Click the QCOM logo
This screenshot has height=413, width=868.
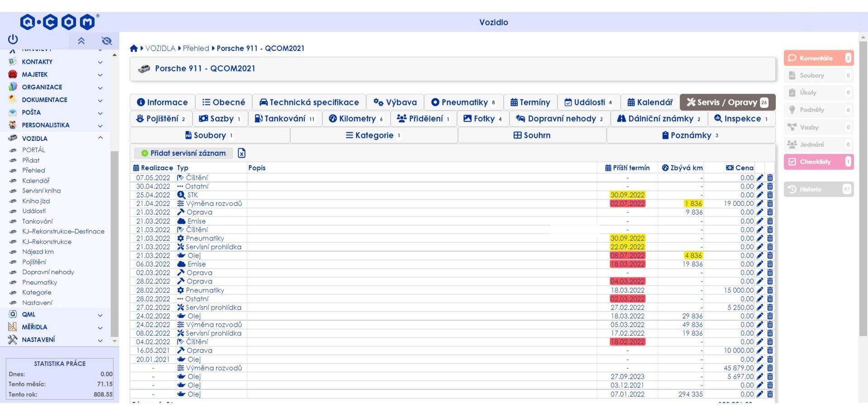pyautogui.click(x=59, y=22)
